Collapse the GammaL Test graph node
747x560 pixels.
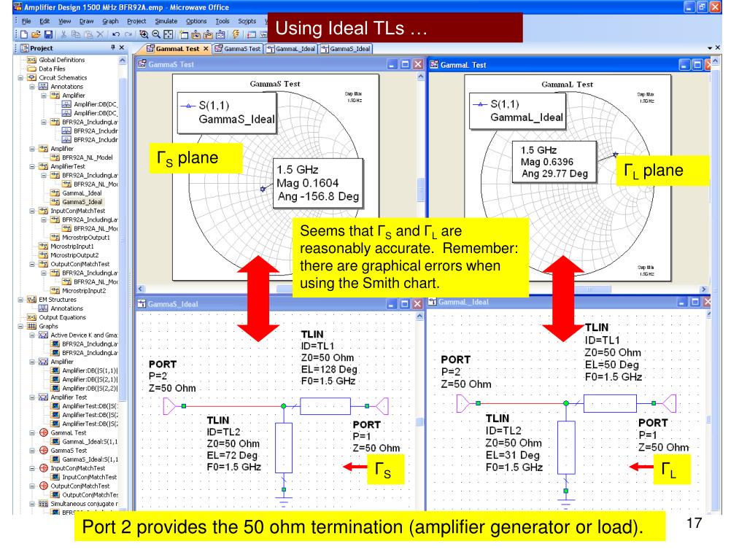point(32,433)
